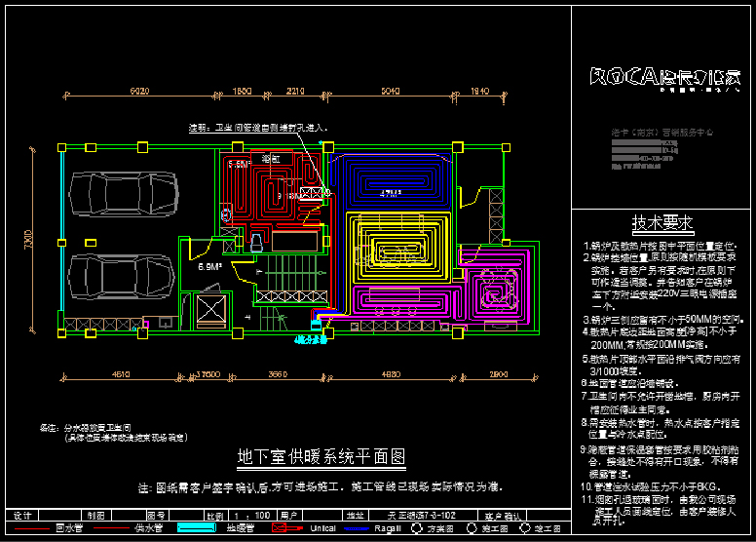Select the elevator shaft crossed-box symbol
Viewport: 756px width, 542px height.
(211, 310)
